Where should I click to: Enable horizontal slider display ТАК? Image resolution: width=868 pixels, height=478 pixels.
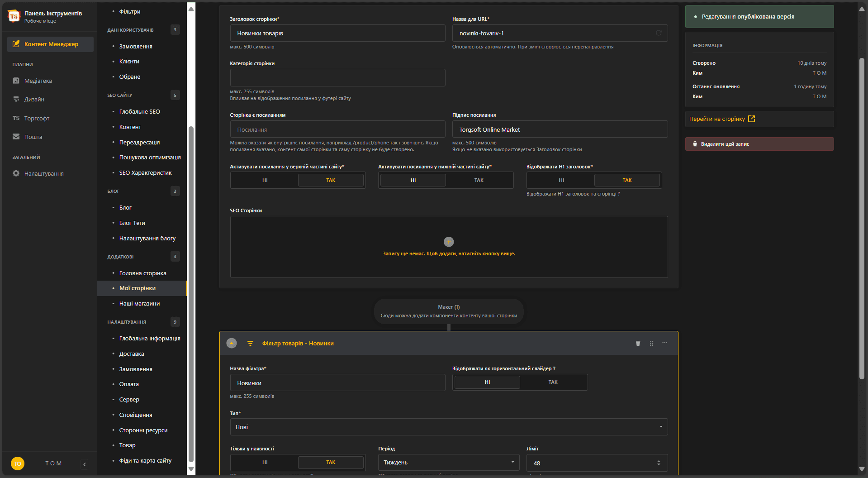coord(553,382)
